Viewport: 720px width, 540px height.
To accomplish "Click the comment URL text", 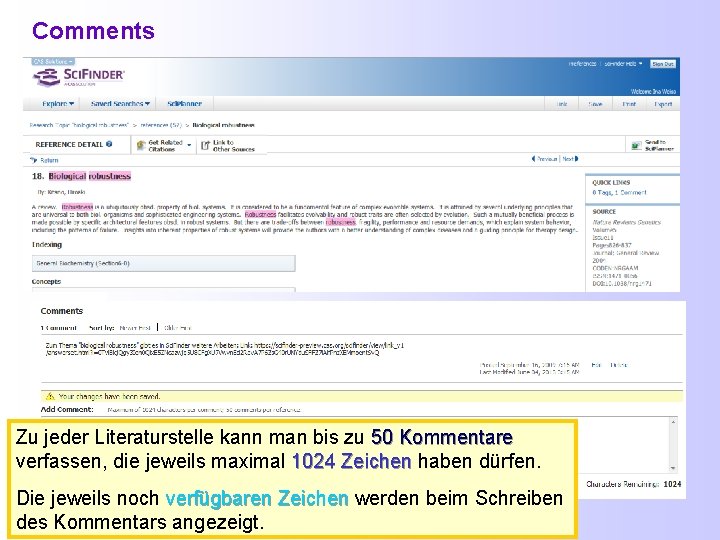I will 225,349.
